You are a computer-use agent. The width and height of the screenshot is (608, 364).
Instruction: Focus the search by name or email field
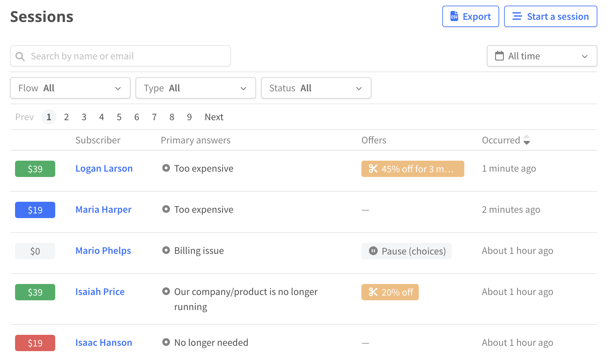(x=125, y=56)
